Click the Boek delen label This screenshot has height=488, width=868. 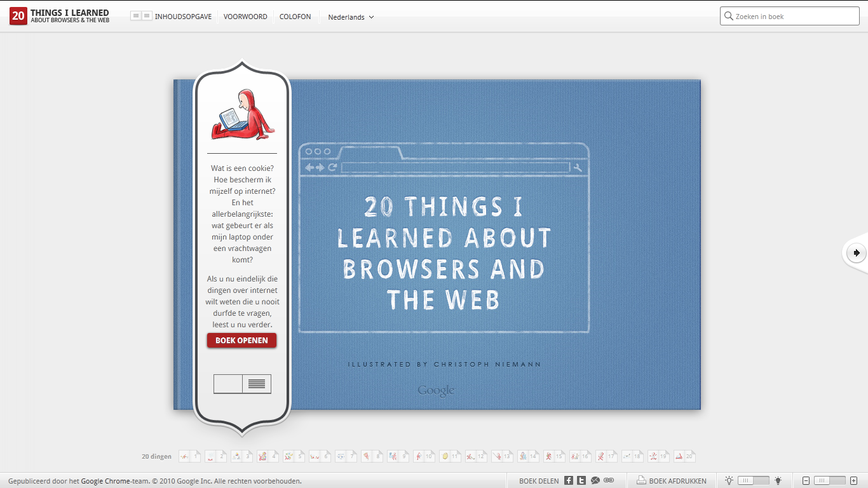(539, 481)
